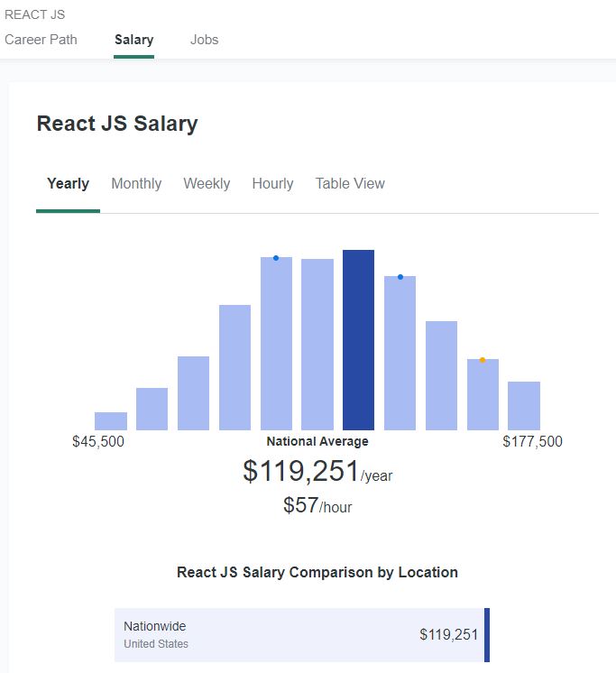Click the last bar above $177,500

524,406
